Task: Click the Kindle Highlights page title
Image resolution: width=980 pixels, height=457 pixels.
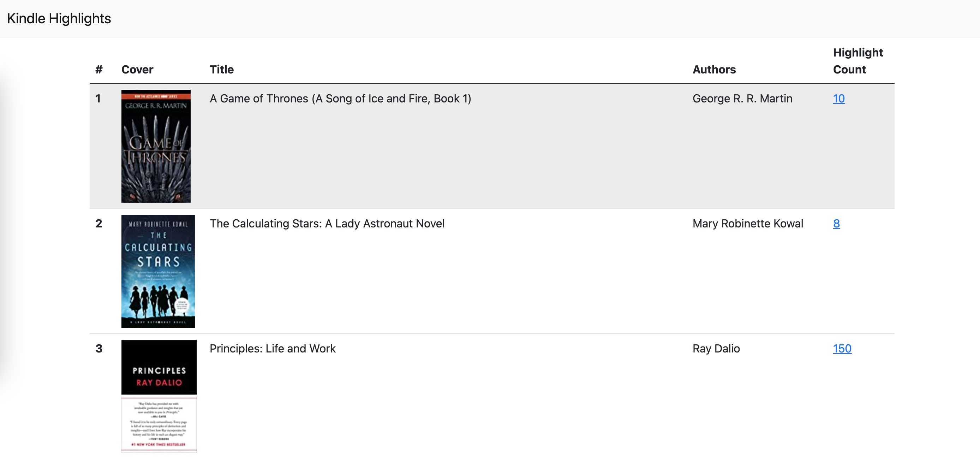Action: [x=59, y=18]
